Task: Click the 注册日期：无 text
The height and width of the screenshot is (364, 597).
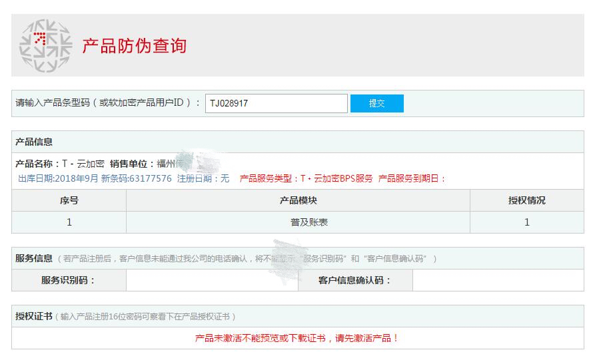Action: (203, 178)
